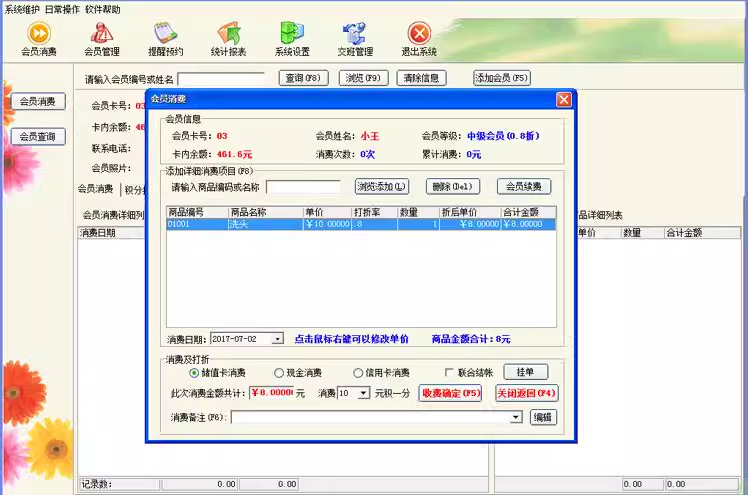
Task: Click 挂单 button
Action: pos(526,372)
